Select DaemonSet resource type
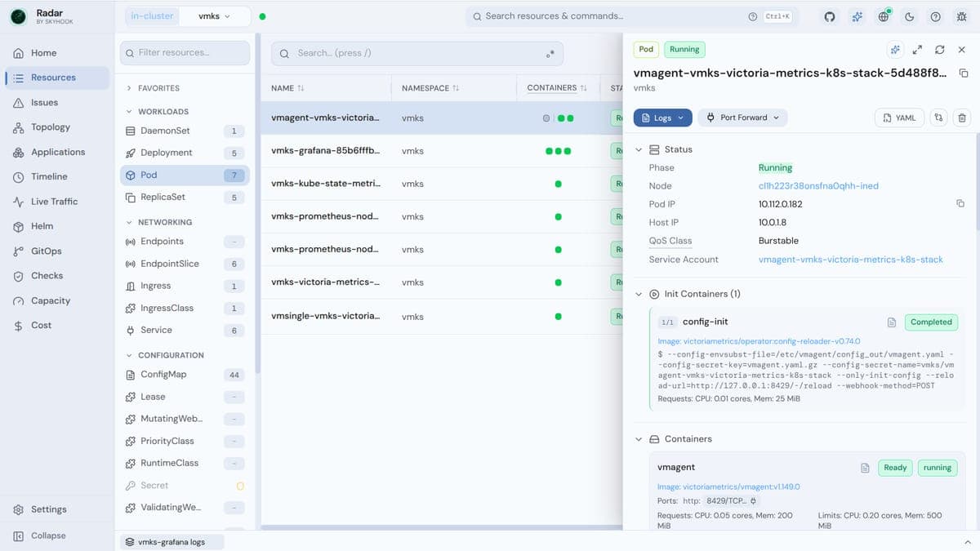The height and width of the screenshot is (551, 980). pyautogui.click(x=185, y=131)
